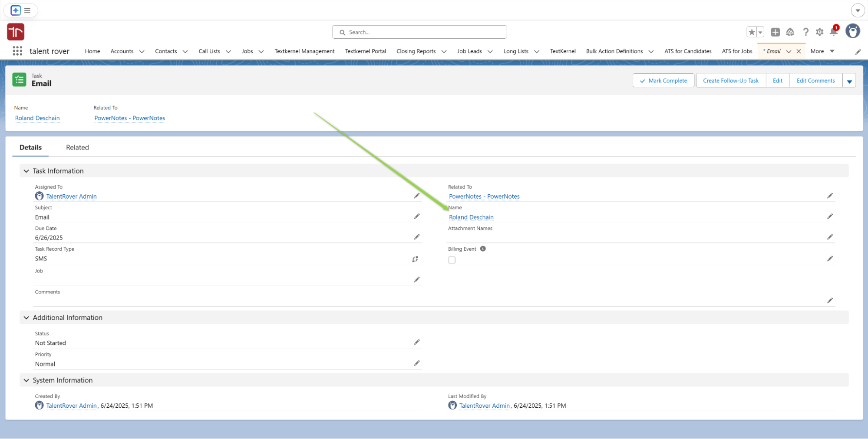Click the green Task record icon

[19, 80]
